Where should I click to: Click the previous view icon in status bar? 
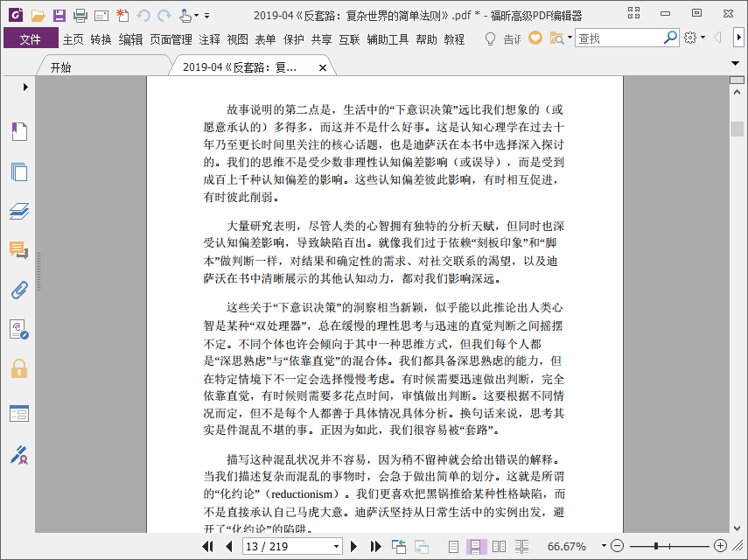tap(399, 547)
